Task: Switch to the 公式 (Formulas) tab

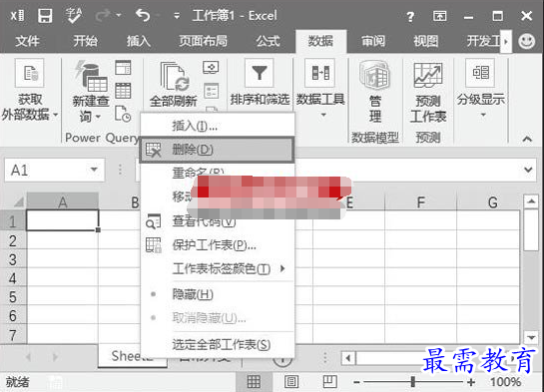Action: [268, 41]
